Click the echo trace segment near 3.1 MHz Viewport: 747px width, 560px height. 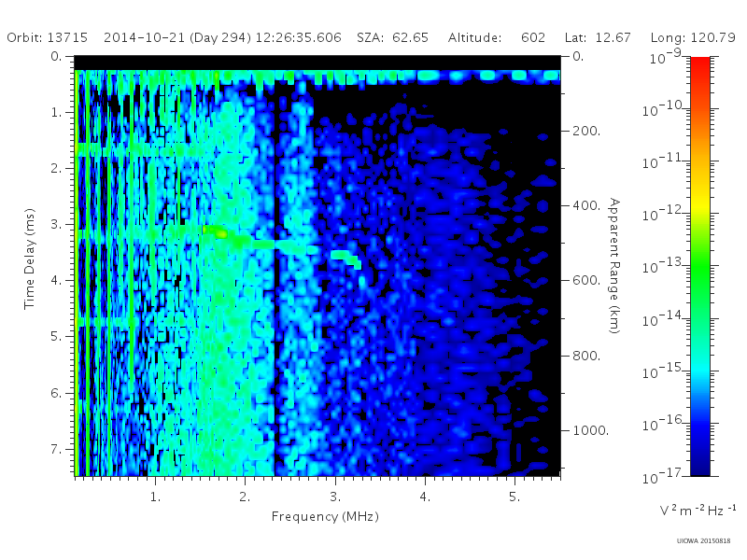tap(346, 259)
